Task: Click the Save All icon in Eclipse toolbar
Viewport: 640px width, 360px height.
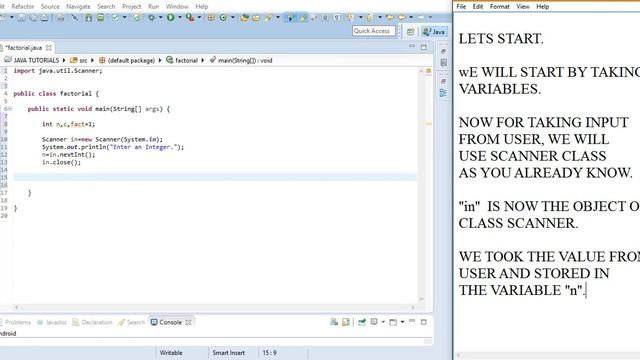Action: click(x=33, y=18)
